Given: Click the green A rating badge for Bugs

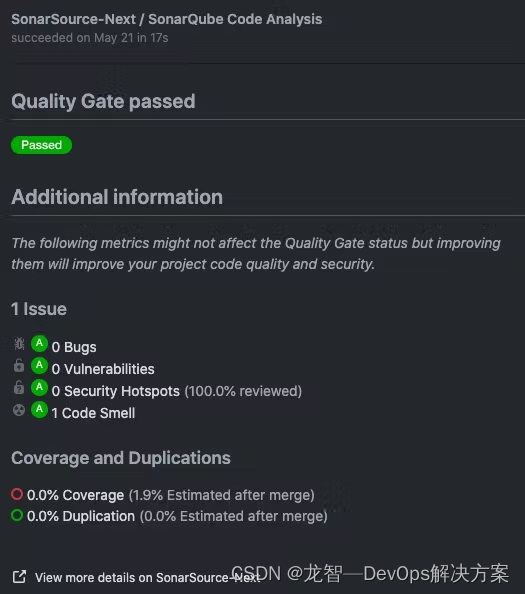Looking at the screenshot, I should (39, 344).
